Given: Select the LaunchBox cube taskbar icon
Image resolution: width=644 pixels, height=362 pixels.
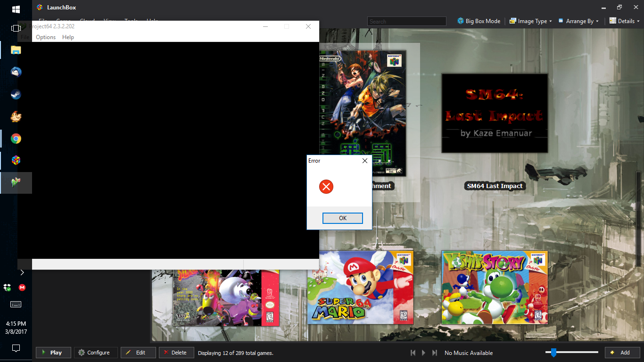Looking at the screenshot, I should tap(16, 160).
